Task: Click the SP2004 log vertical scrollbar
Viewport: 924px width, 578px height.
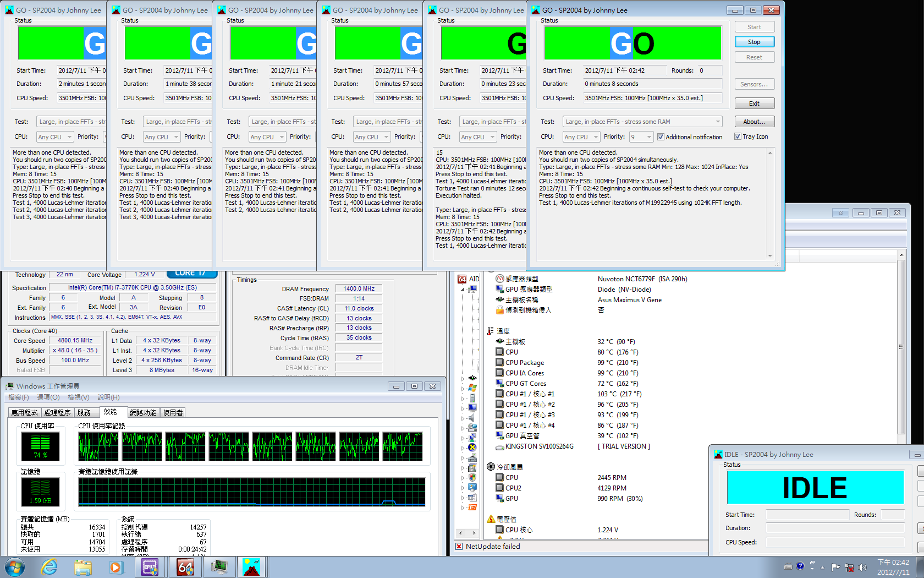Action: [x=770, y=204]
